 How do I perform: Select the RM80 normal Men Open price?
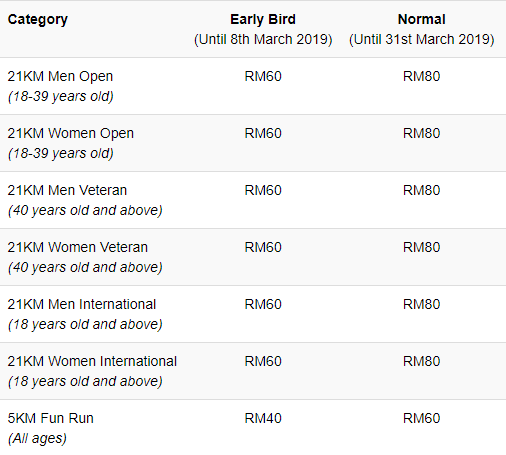[421, 76]
